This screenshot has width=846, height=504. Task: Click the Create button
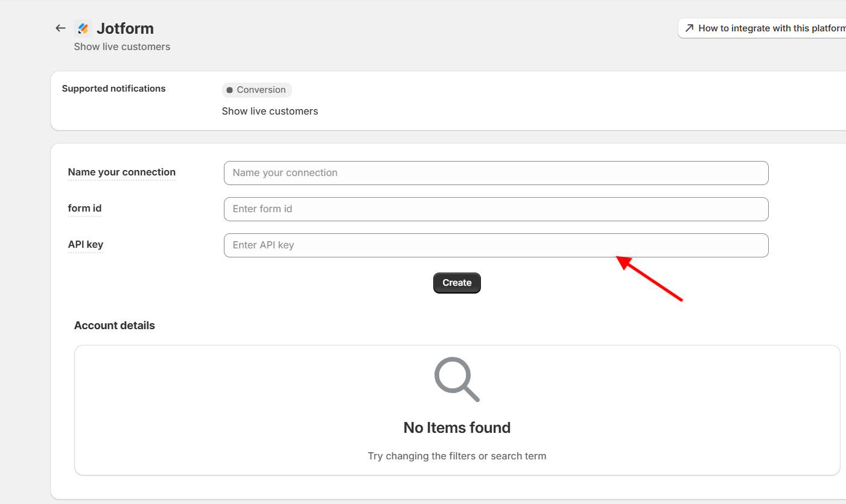(457, 283)
